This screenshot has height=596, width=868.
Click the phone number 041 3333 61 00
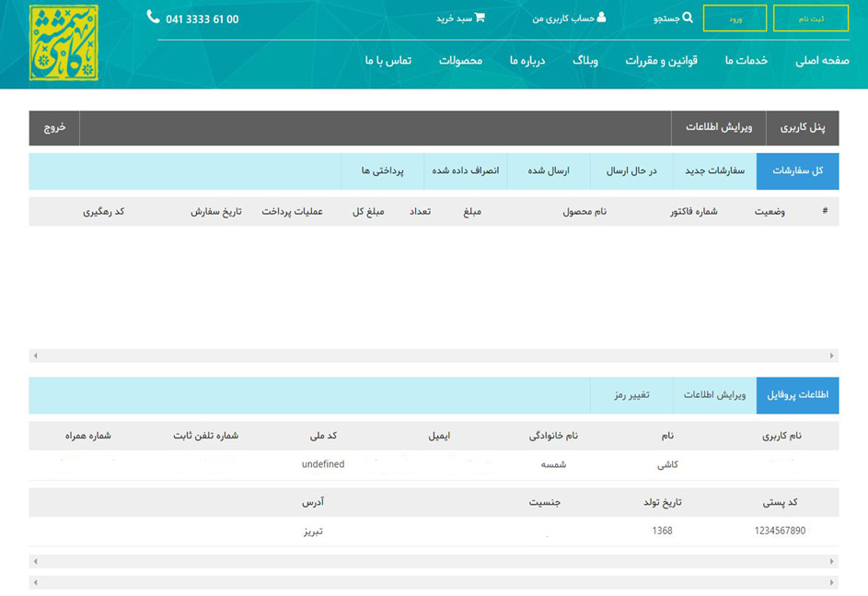(x=203, y=19)
